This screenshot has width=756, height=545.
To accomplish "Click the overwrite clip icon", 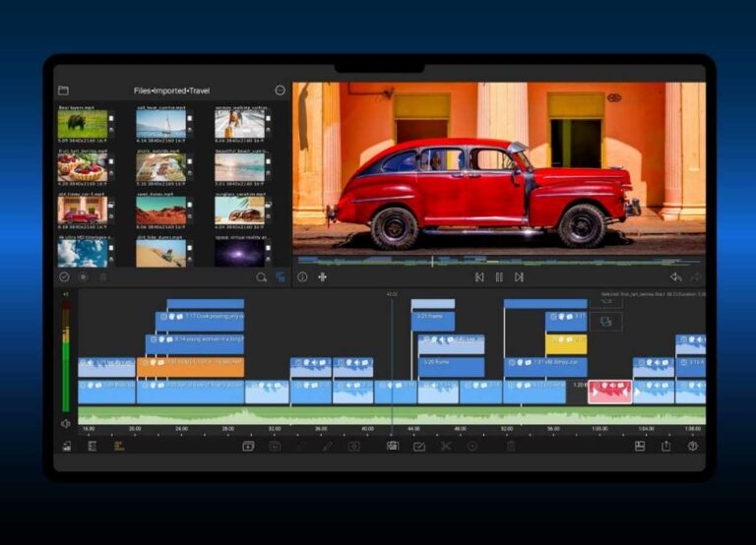I will (x=275, y=447).
